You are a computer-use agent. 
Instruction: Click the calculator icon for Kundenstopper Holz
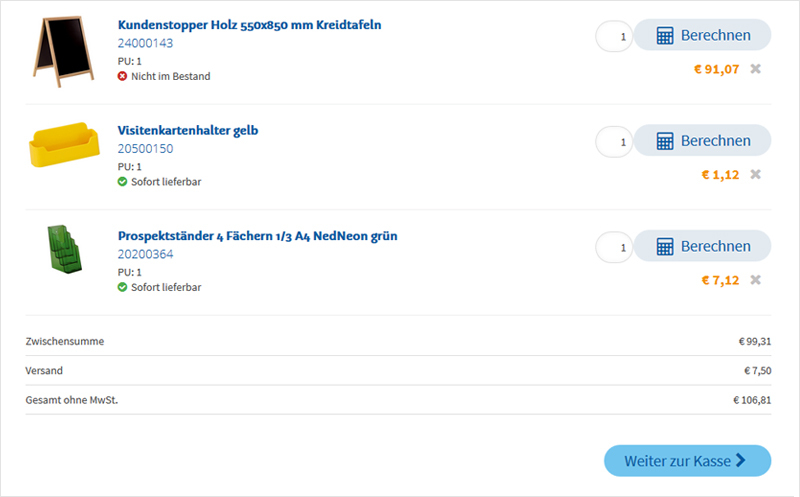point(665,36)
